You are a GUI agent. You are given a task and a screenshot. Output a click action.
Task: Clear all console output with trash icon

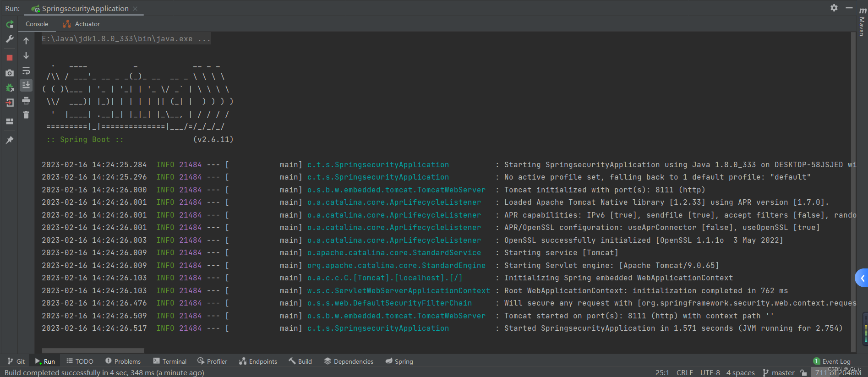pos(26,115)
